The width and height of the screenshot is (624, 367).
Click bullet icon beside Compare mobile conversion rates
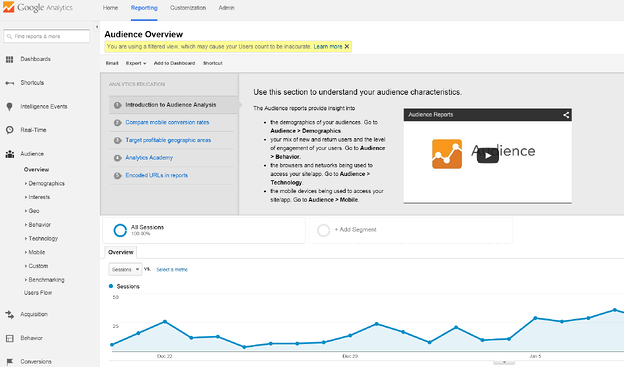click(117, 123)
